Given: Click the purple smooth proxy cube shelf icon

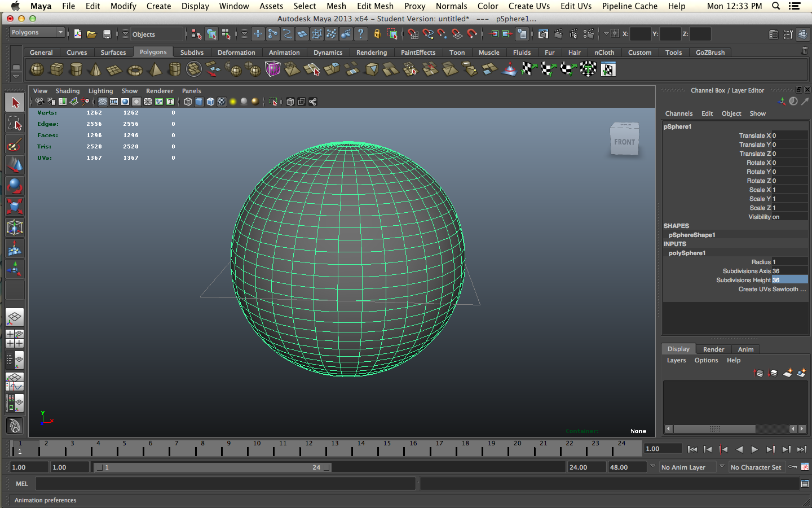Looking at the screenshot, I should pos(273,69).
